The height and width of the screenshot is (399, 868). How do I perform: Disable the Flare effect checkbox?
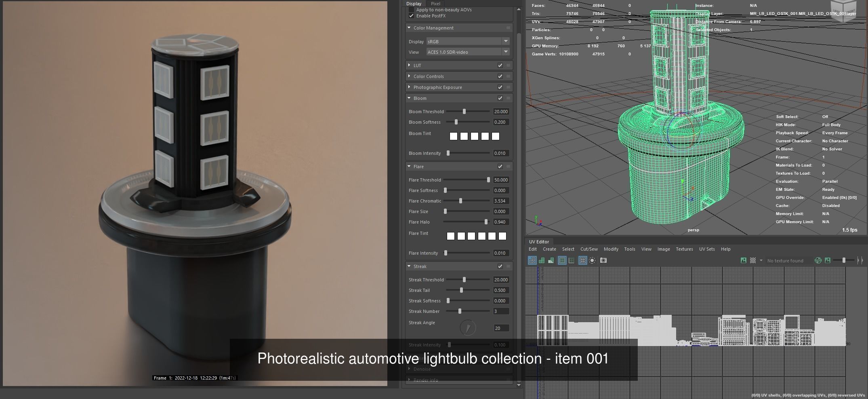point(500,167)
